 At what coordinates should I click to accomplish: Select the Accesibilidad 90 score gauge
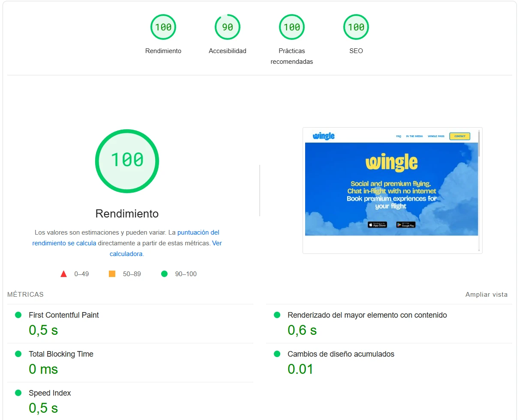click(228, 27)
